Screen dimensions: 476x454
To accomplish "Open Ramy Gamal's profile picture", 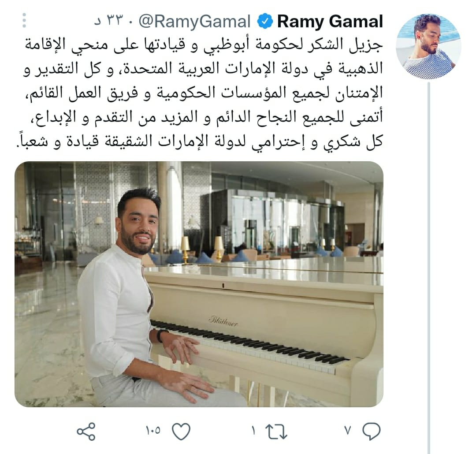I will (x=428, y=46).
